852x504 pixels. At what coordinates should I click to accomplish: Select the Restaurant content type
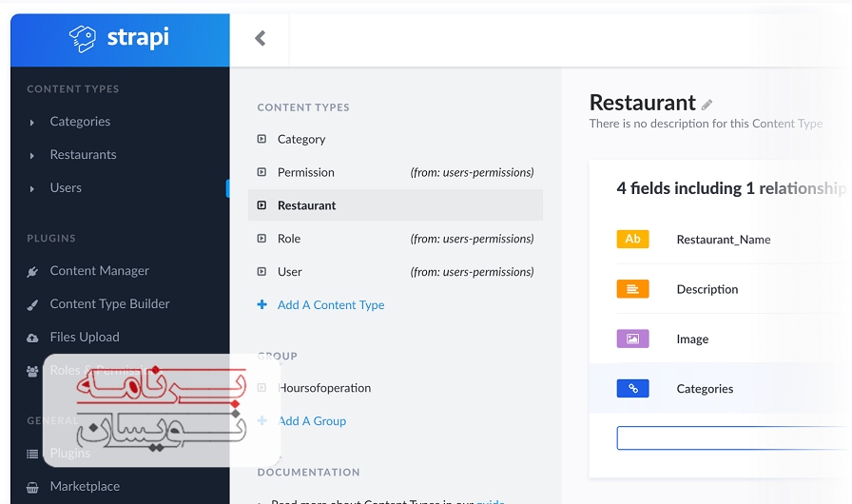click(395, 205)
